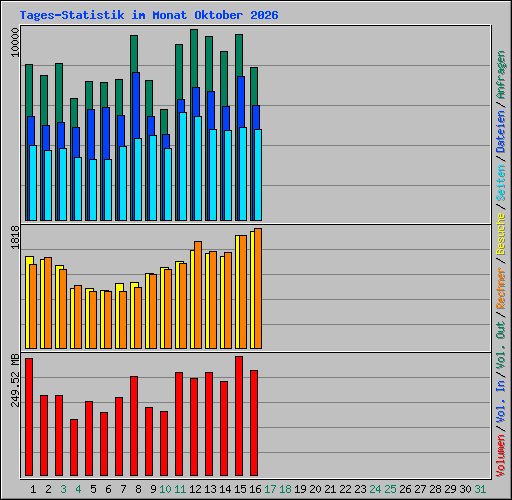
Task: Select day 30 on the x-axis
Action: point(465,489)
